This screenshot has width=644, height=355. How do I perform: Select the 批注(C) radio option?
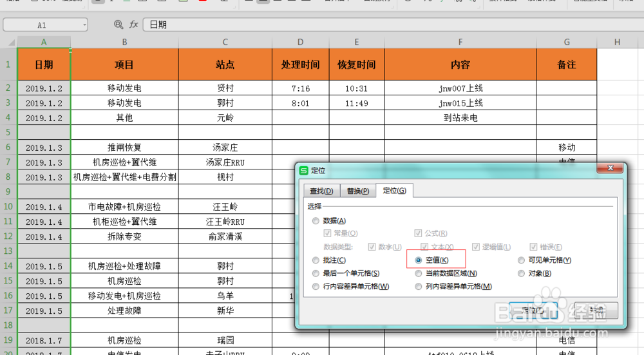316,260
